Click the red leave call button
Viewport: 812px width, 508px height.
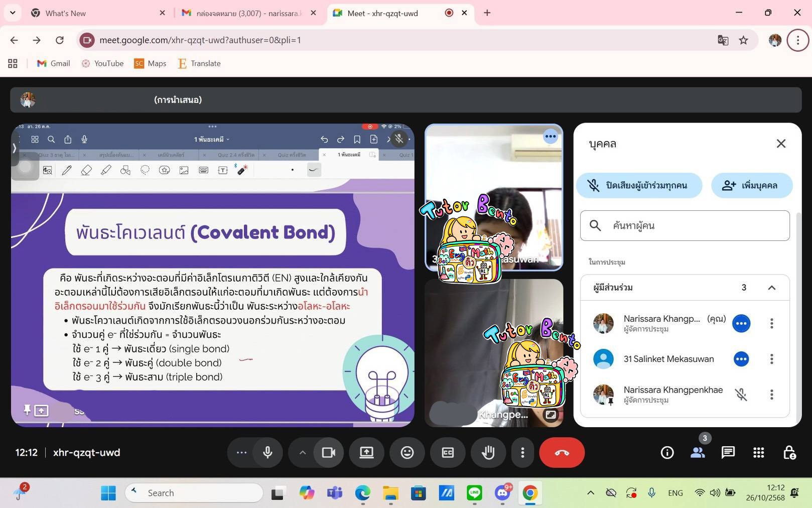(562, 453)
